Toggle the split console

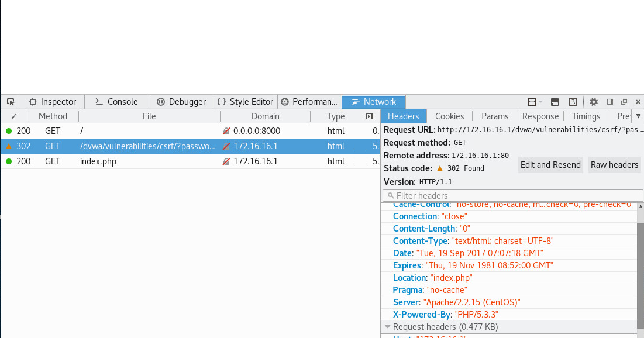click(x=554, y=101)
